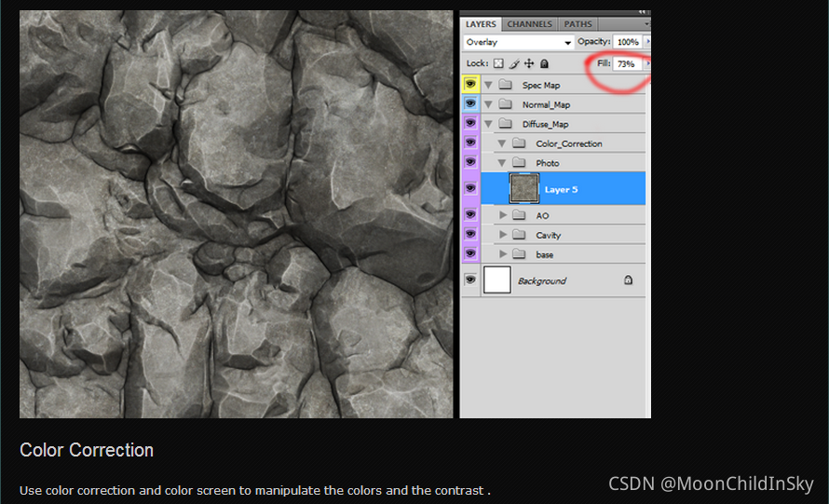Select the Cavity group name
829x504 pixels.
tap(549, 236)
